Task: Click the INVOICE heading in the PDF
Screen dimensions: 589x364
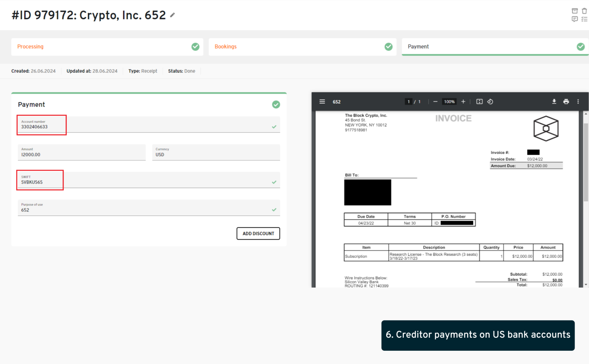Action: point(453,118)
